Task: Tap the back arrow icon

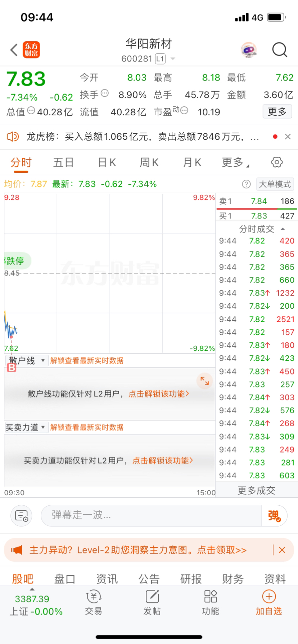Action: coord(14,50)
